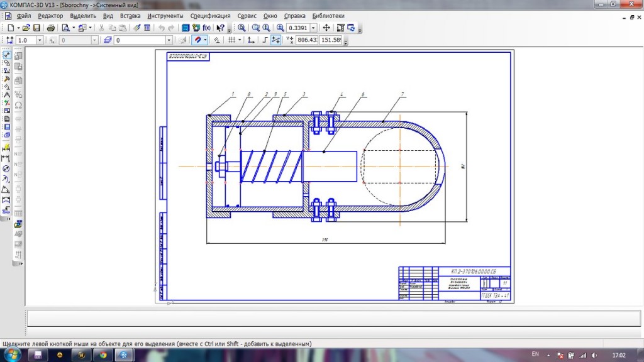Open the variables f(x) tool
The height and width of the screenshot is (362, 644).
(206, 28)
